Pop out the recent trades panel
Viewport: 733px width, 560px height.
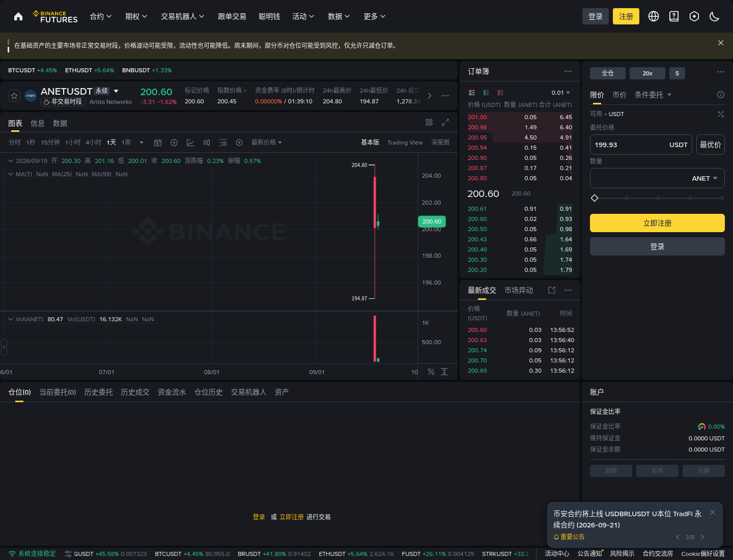coord(552,290)
